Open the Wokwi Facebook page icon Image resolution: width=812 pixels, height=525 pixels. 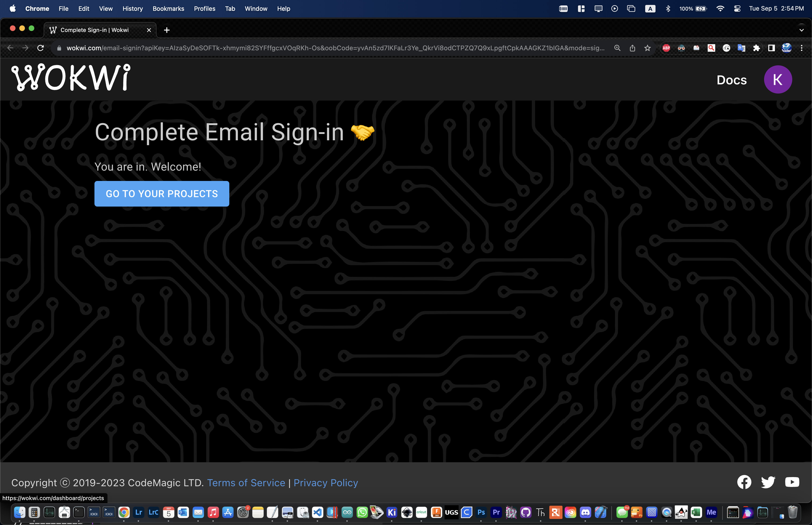(x=744, y=482)
